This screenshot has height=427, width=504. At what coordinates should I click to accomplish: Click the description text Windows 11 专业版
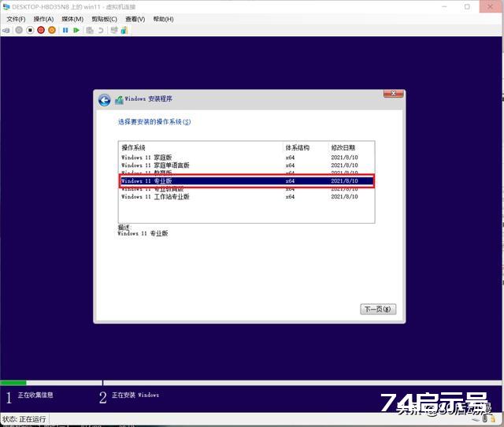point(143,233)
